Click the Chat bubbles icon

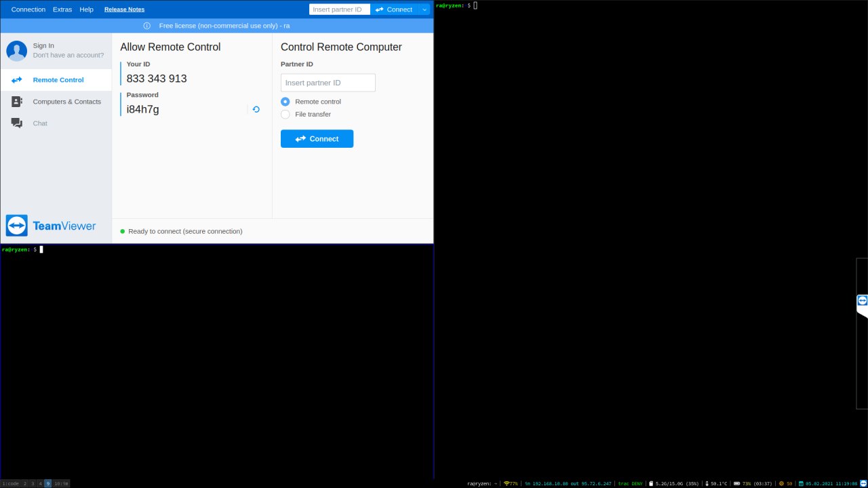17,123
